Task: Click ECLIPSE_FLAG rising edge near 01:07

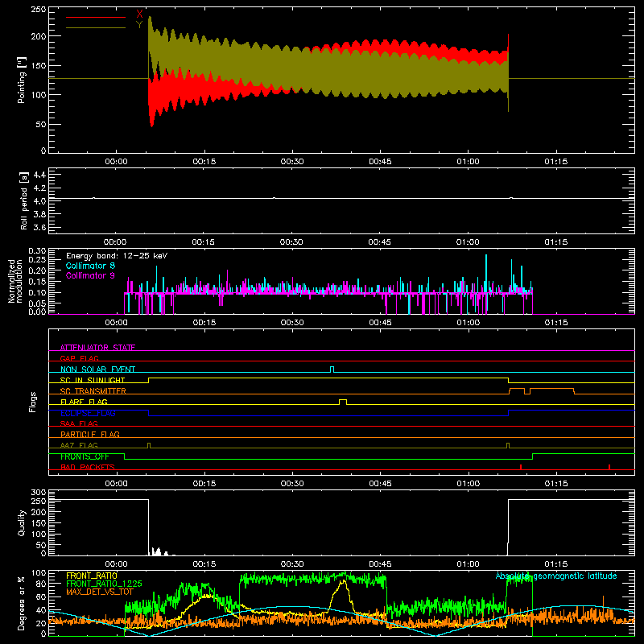Action: [x=509, y=413]
